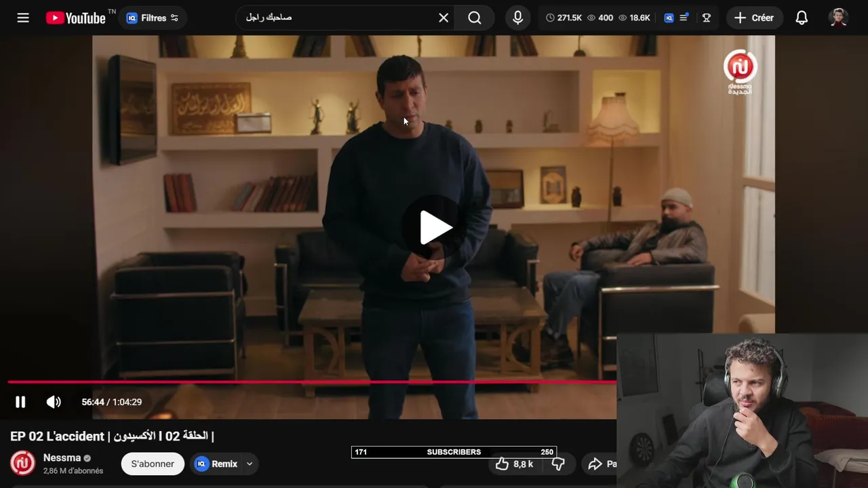
Task: Open the vidIQ list menu icon
Action: (x=684, y=18)
